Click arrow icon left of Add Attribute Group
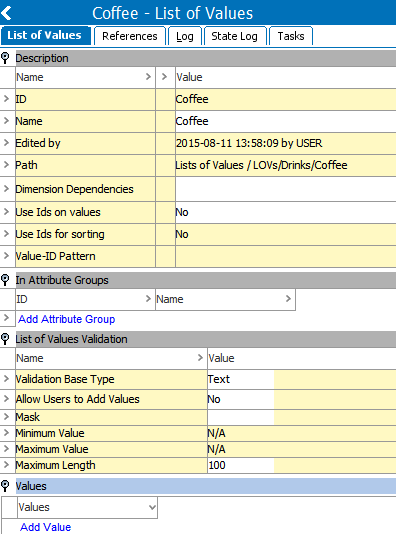This screenshot has height=536, width=396. 6,318
